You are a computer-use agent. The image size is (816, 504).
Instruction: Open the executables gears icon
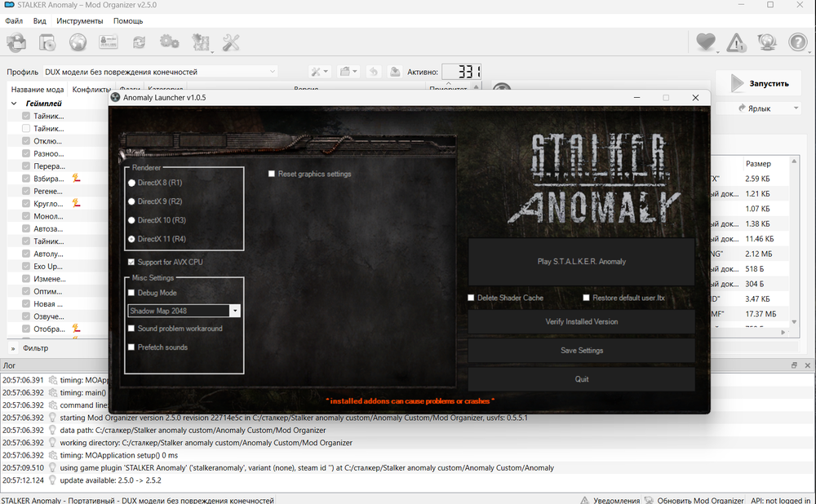(169, 42)
